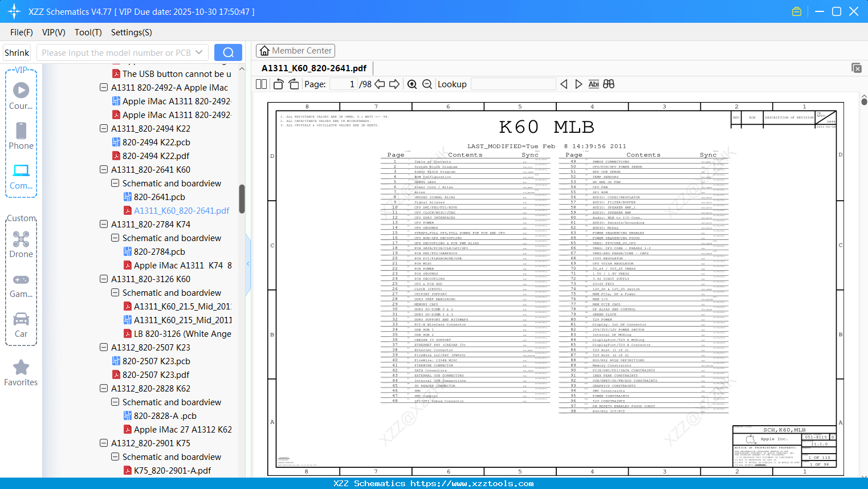This screenshot has width=868, height=489.
Task: Toggle the two-page view icon
Action: point(262,84)
